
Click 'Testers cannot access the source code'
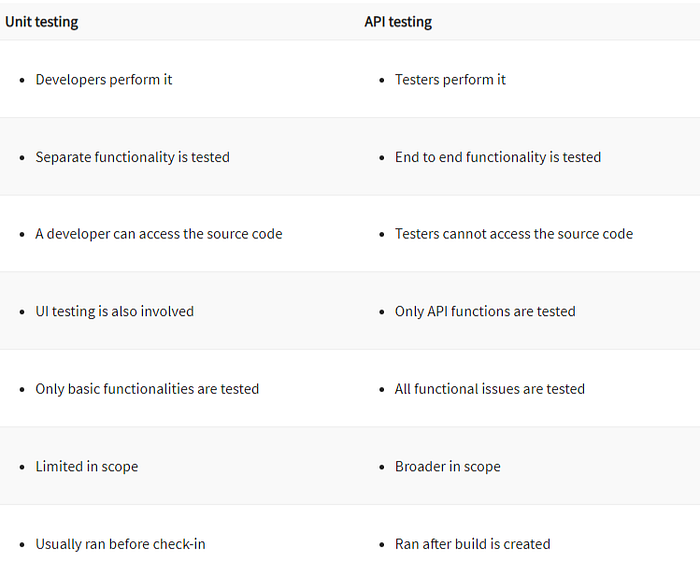pyautogui.click(x=514, y=234)
